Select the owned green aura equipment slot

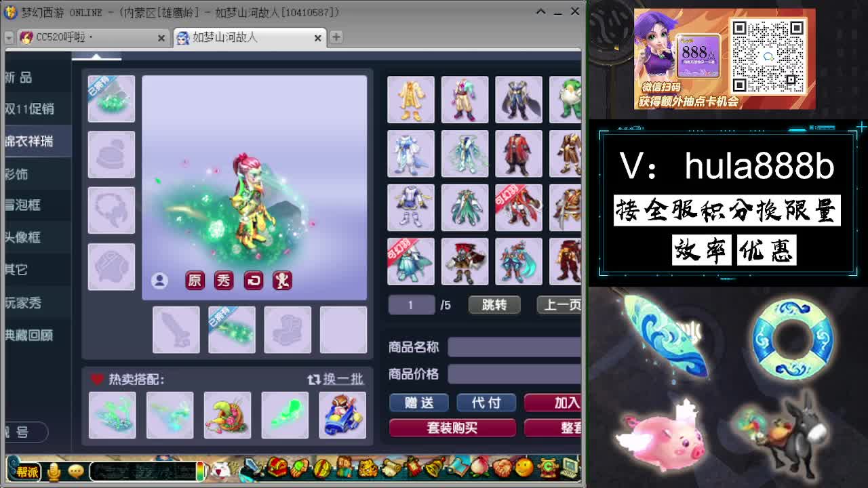111,99
